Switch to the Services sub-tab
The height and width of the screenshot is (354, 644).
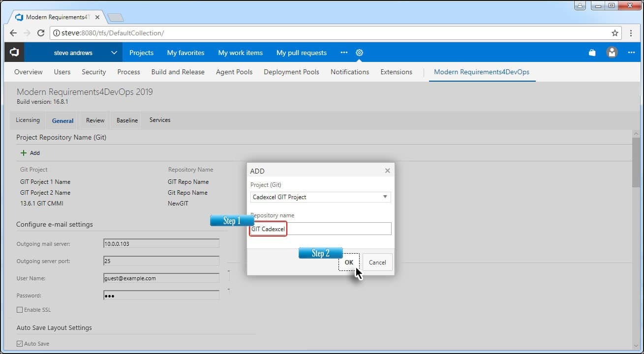[x=160, y=120]
